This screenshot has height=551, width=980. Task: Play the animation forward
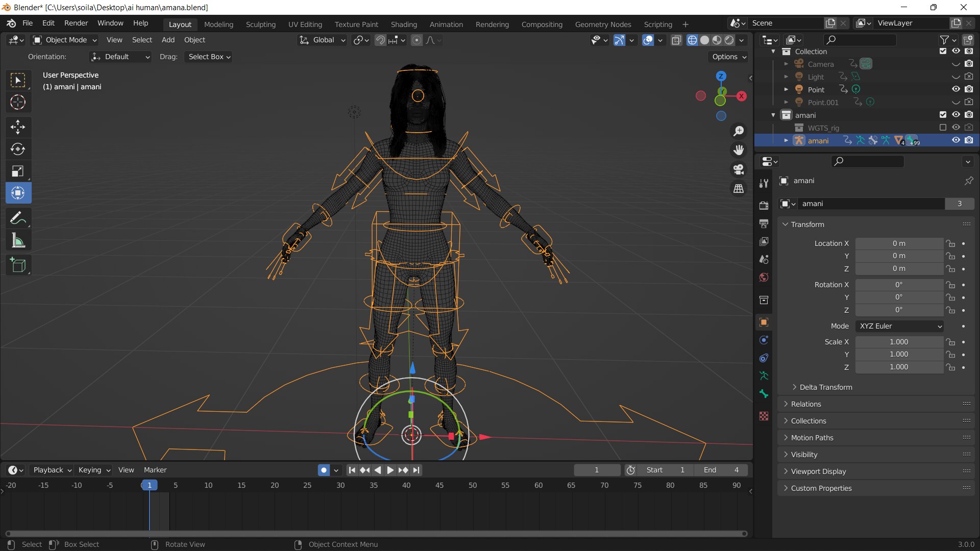coord(390,470)
